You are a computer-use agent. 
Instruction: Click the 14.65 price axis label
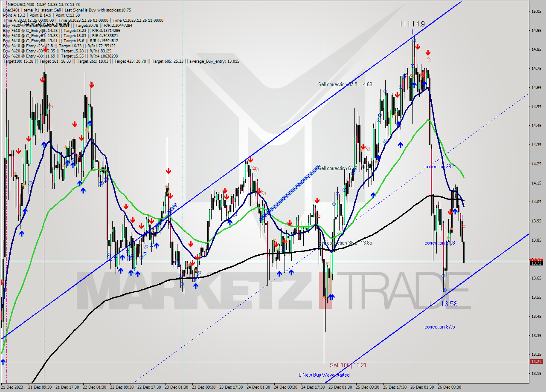point(536,87)
